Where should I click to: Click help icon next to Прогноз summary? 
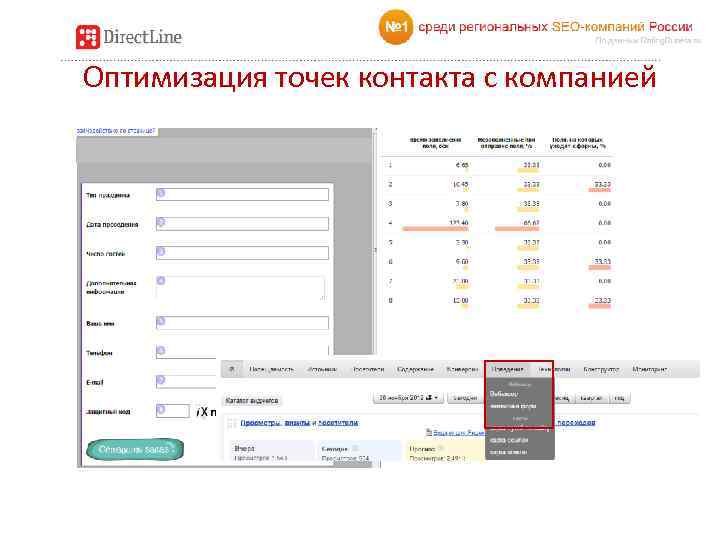pos(441,448)
